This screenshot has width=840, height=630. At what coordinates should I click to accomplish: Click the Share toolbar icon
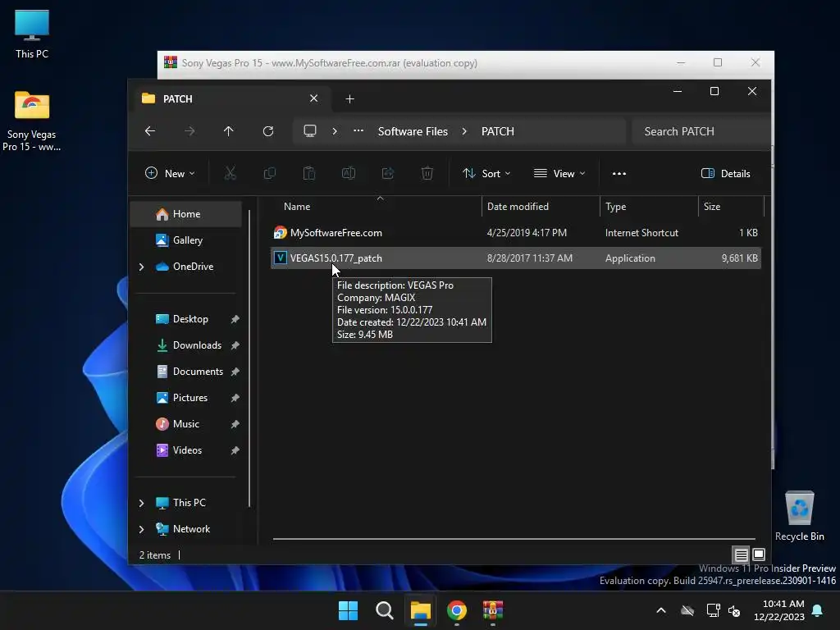(388, 173)
